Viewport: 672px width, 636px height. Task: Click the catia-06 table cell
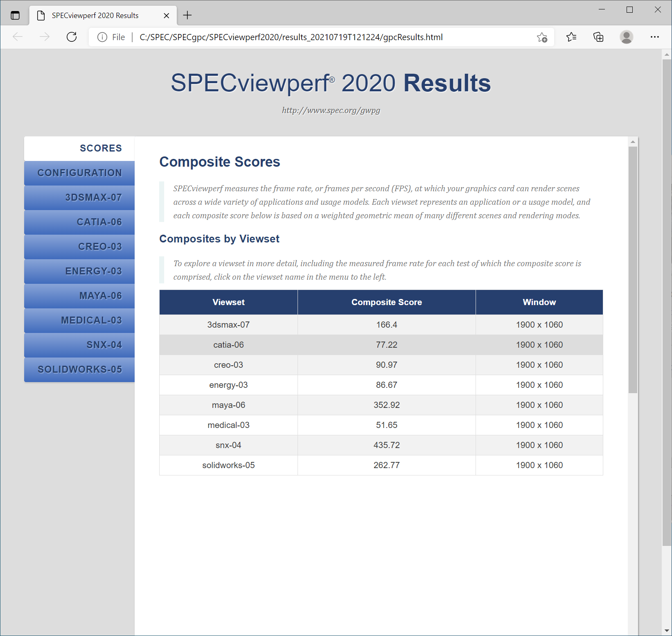228,345
